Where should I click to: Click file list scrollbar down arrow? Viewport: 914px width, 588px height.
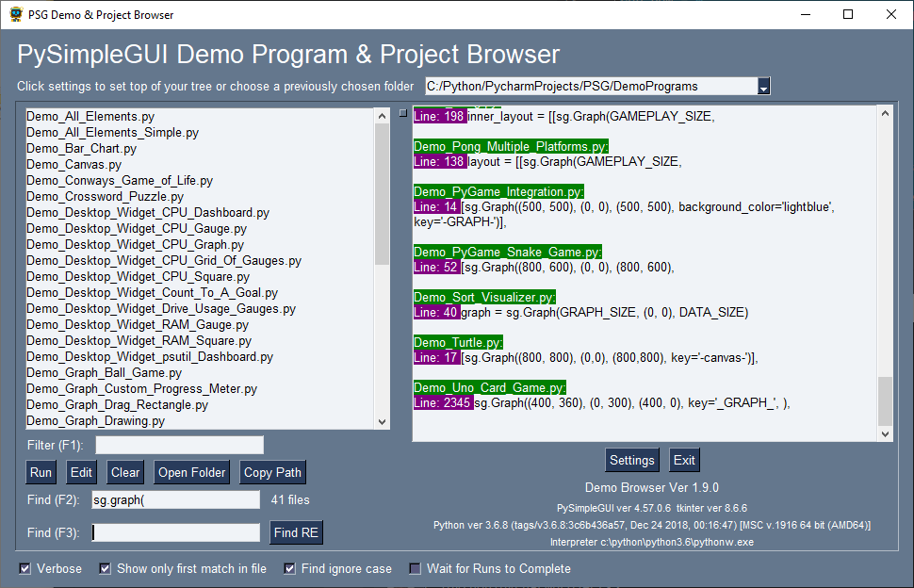point(383,422)
